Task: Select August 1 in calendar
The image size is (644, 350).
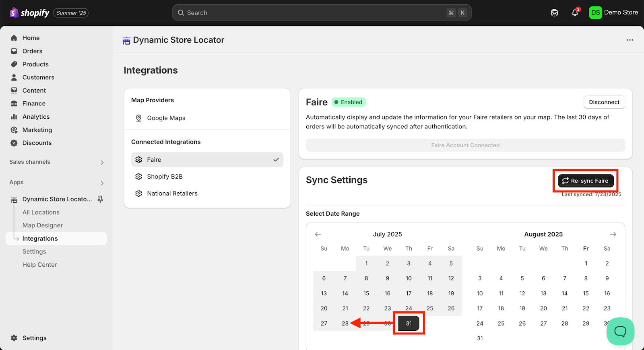Action: tap(586, 264)
